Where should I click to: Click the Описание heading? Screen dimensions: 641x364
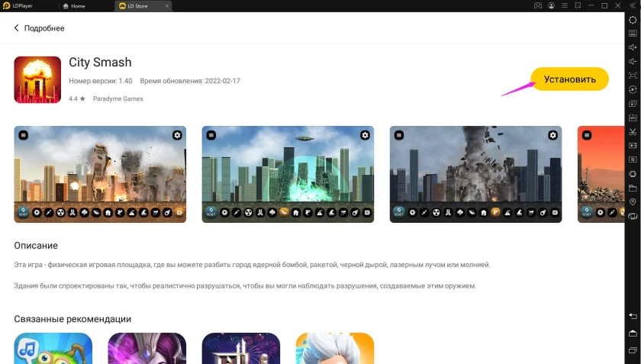36,246
